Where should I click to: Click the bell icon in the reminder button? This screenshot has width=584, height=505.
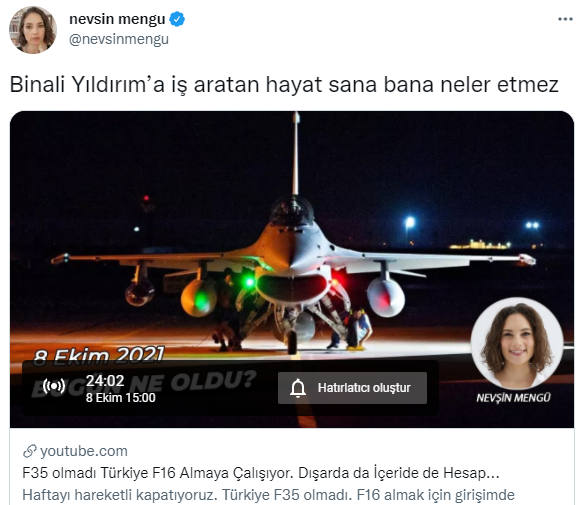[x=298, y=388]
